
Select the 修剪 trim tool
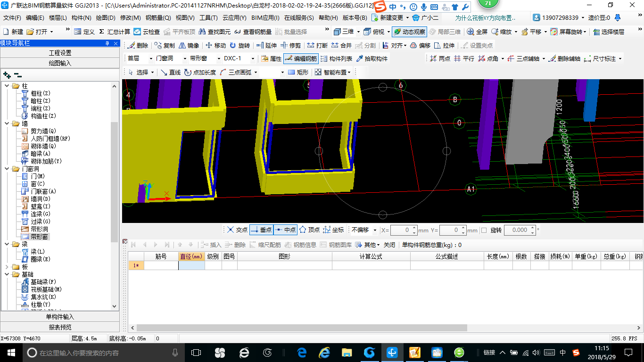coord(290,45)
